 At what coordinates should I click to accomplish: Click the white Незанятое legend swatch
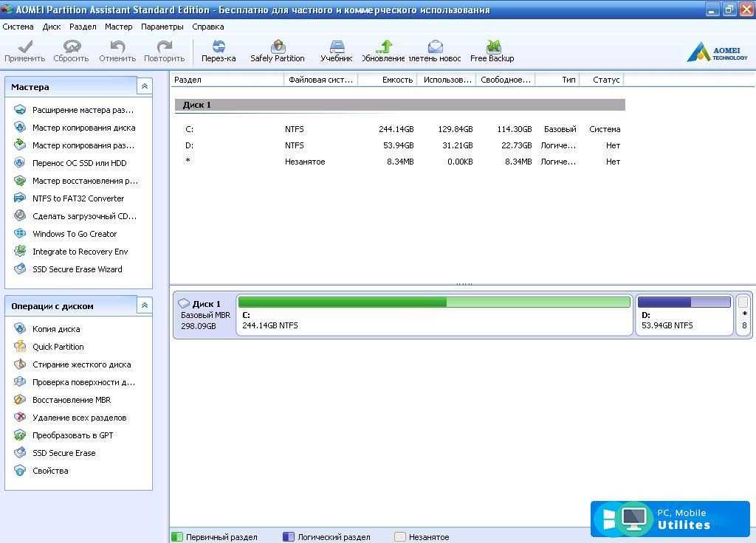pyautogui.click(x=399, y=537)
